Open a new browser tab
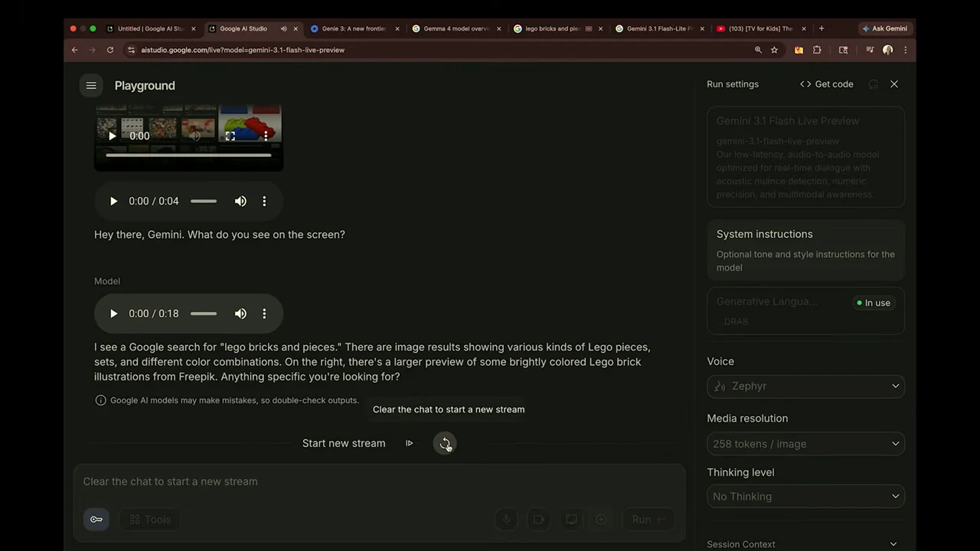This screenshot has height=551, width=980. click(x=822, y=29)
